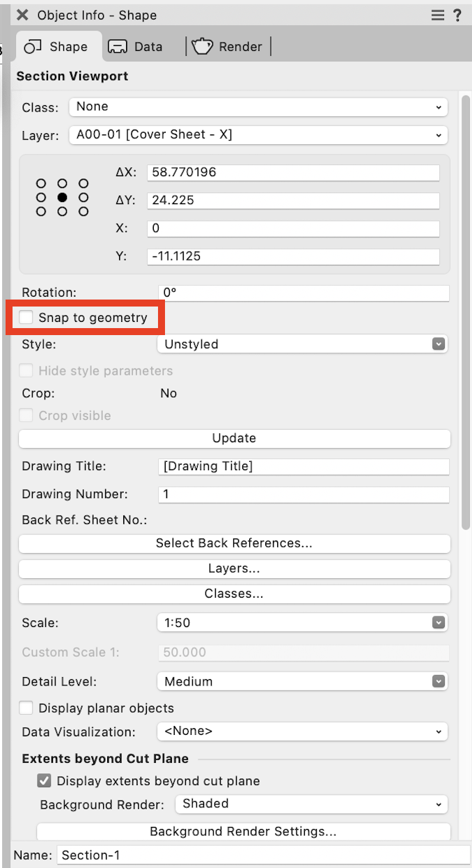This screenshot has width=472, height=868.
Task: Enable Snap to geometry checkbox
Action: point(26,318)
